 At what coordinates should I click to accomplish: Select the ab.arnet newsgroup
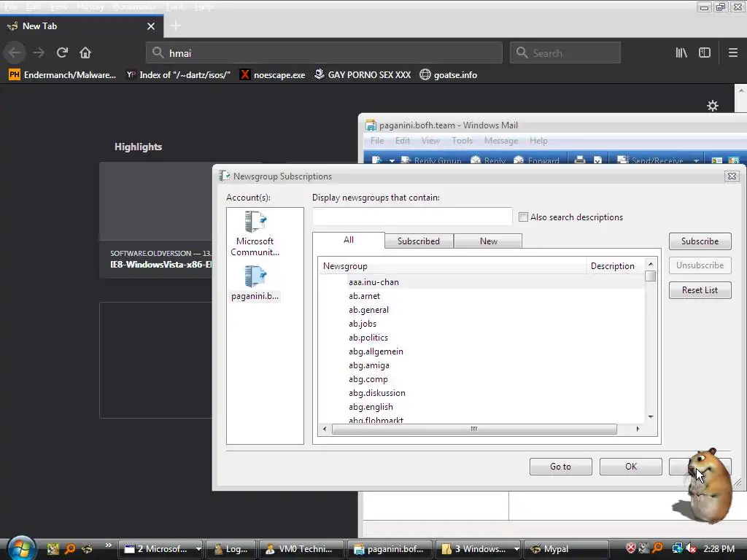[365, 296]
